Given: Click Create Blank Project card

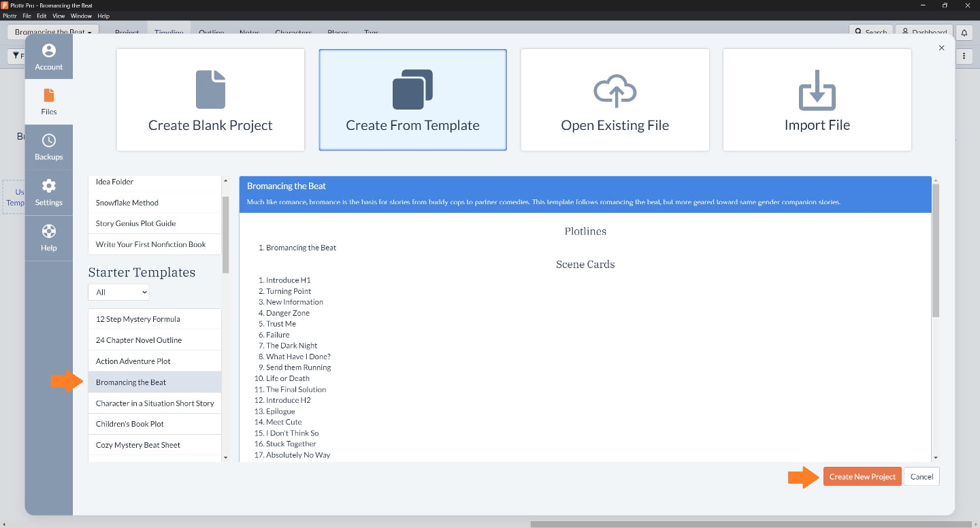Looking at the screenshot, I should (210, 99).
